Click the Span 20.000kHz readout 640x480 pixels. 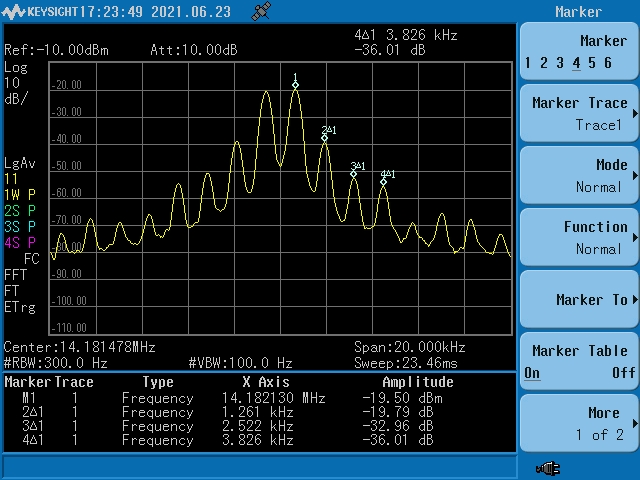pos(409,347)
